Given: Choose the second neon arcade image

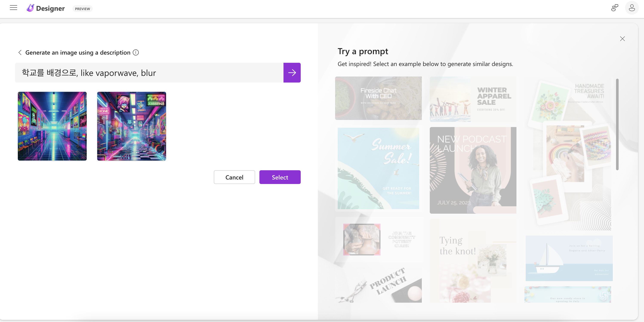Looking at the screenshot, I should click(131, 126).
